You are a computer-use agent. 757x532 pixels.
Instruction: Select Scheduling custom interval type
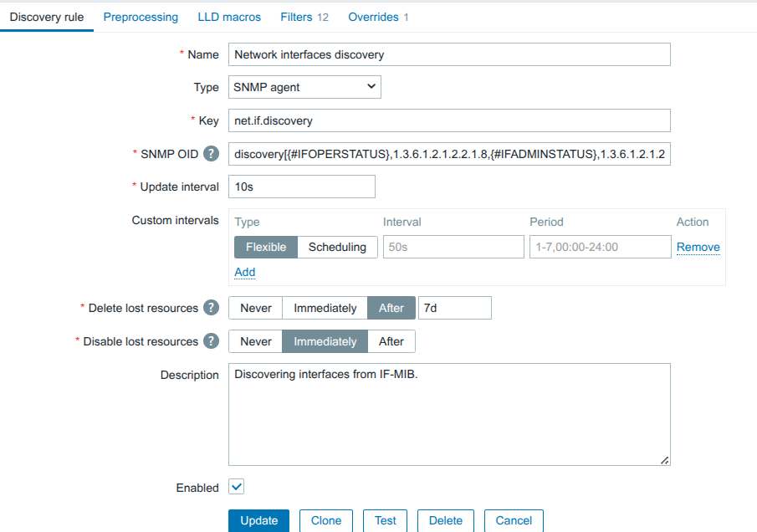tap(337, 247)
